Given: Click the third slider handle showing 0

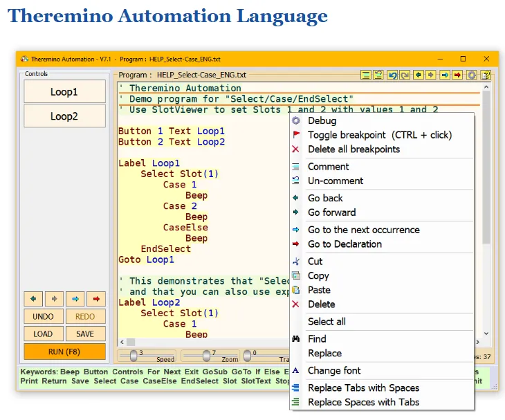Looking at the screenshot, I should coord(248,356).
